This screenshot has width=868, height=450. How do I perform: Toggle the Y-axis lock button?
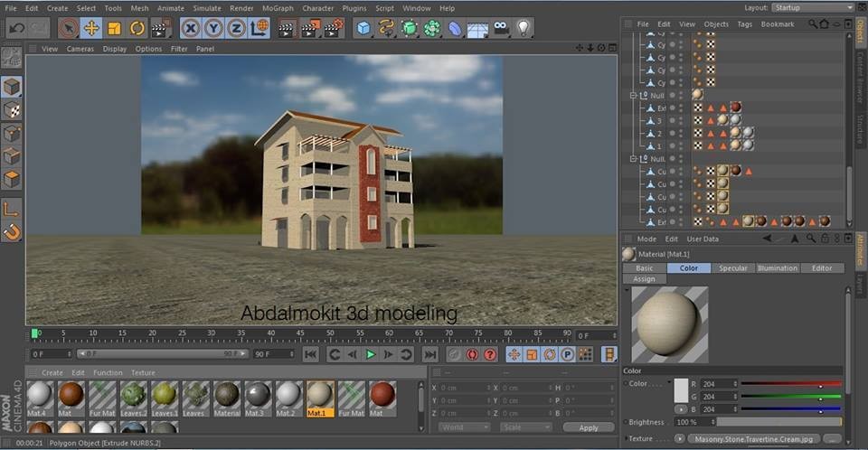coord(213,28)
